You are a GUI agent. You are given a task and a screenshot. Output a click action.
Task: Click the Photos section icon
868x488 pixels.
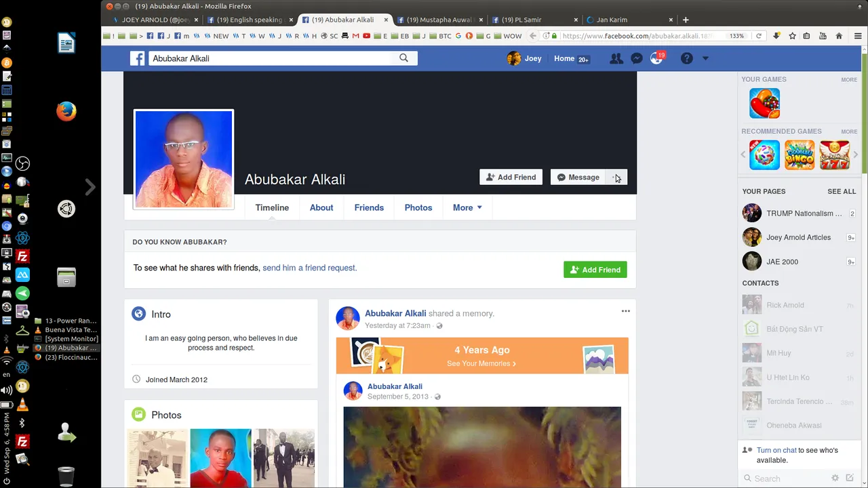click(x=138, y=414)
